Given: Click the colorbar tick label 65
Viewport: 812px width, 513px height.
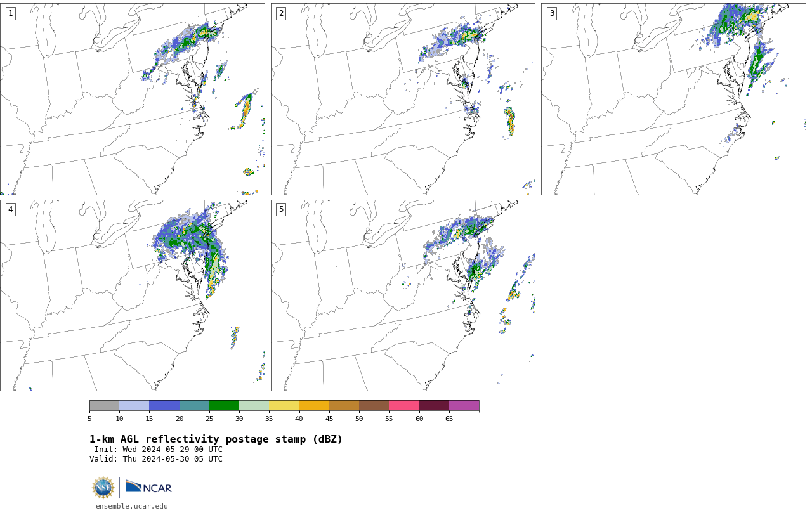Looking at the screenshot, I should point(449,419).
